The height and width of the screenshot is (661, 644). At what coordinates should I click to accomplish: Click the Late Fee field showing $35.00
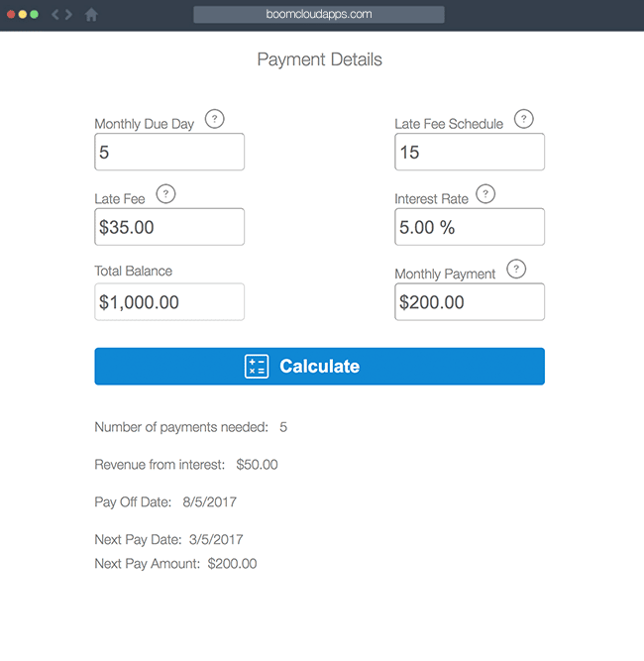(x=169, y=227)
